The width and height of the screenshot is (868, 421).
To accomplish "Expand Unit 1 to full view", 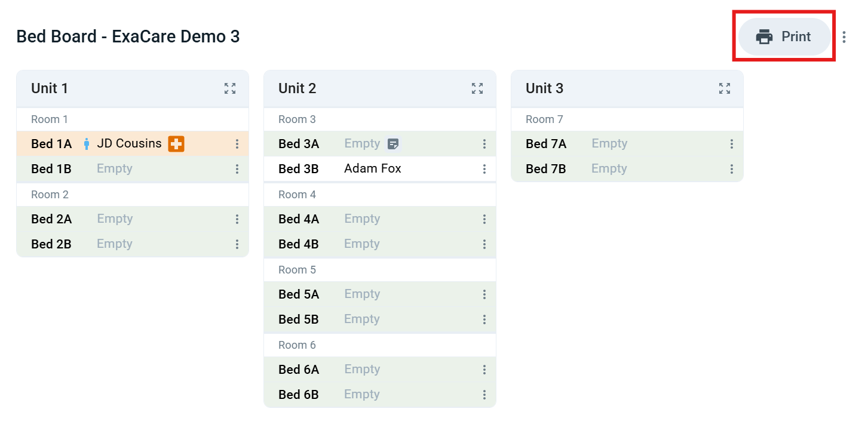I will coord(230,88).
